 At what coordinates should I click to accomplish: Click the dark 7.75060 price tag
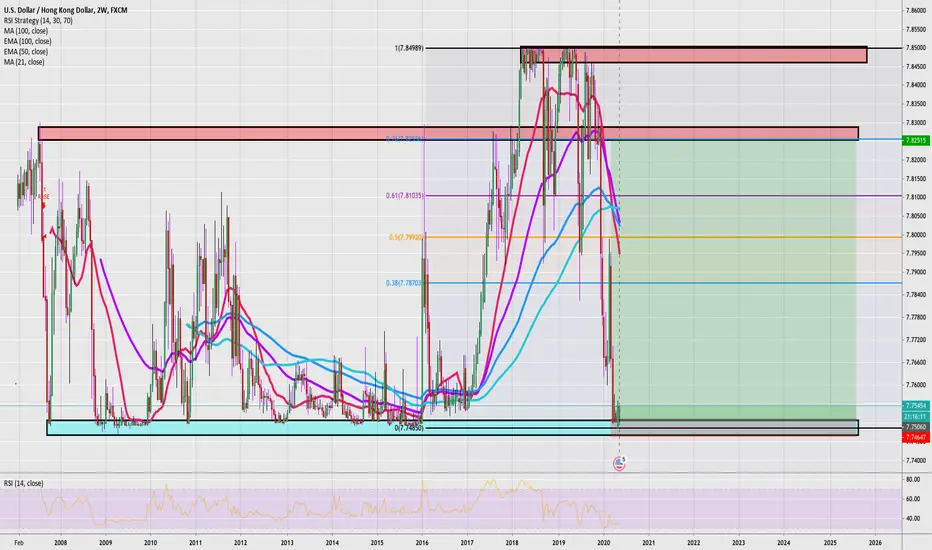[x=915, y=427]
